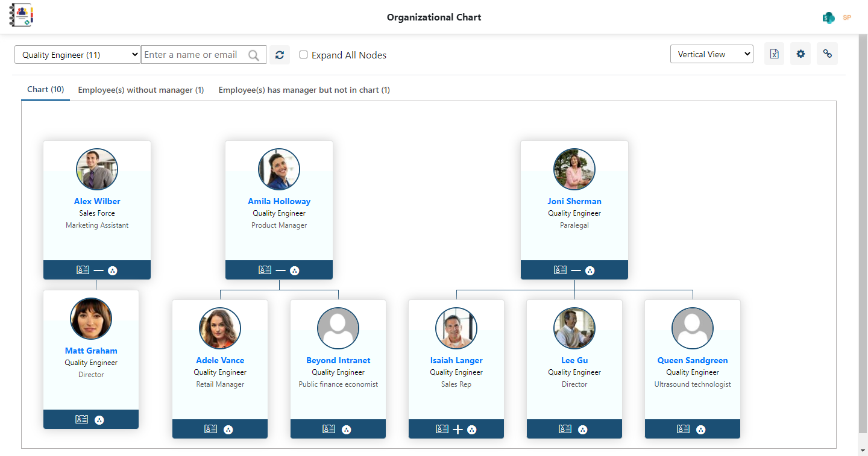Open the Quality Engineer filter dropdown
This screenshot has width=868, height=456.
click(x=77, y=54)
